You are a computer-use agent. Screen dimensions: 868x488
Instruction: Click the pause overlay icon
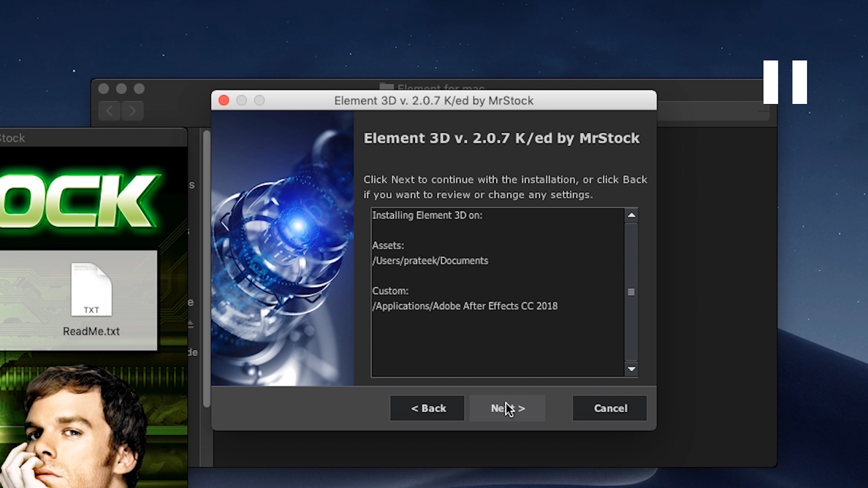785,82
